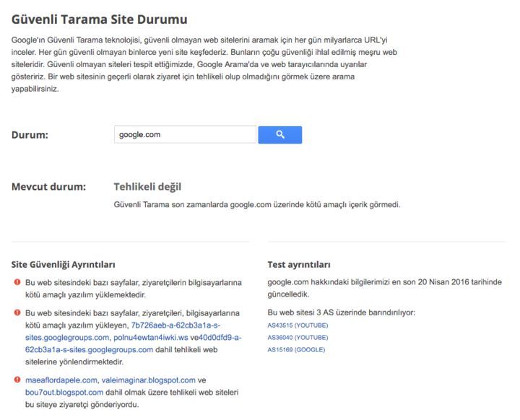Click the 'Mevcut durum:' label
This screenshot has width=520, height=420.
pyautogui.click(x=49, y=187)
